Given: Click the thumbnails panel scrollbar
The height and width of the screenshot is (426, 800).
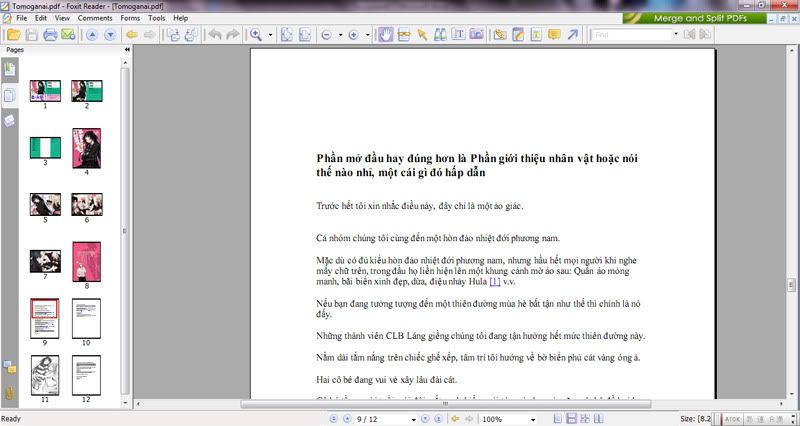Looking at the screenshot, I should point(126,231).
